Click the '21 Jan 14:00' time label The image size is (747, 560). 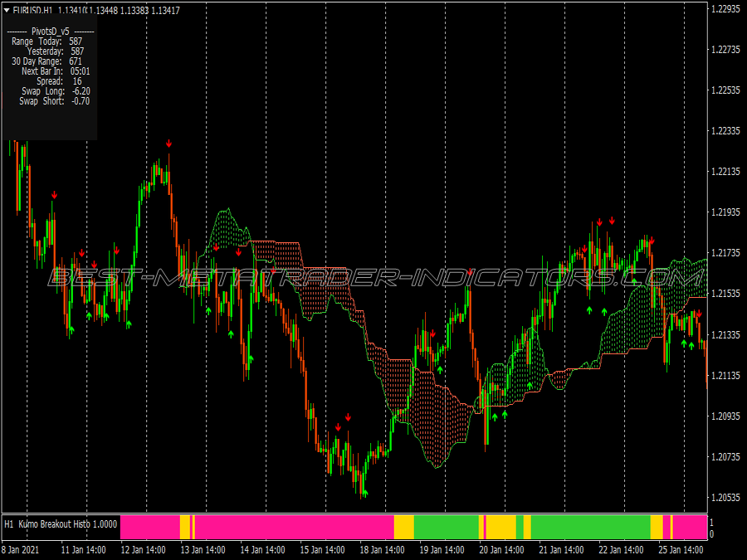561,550
